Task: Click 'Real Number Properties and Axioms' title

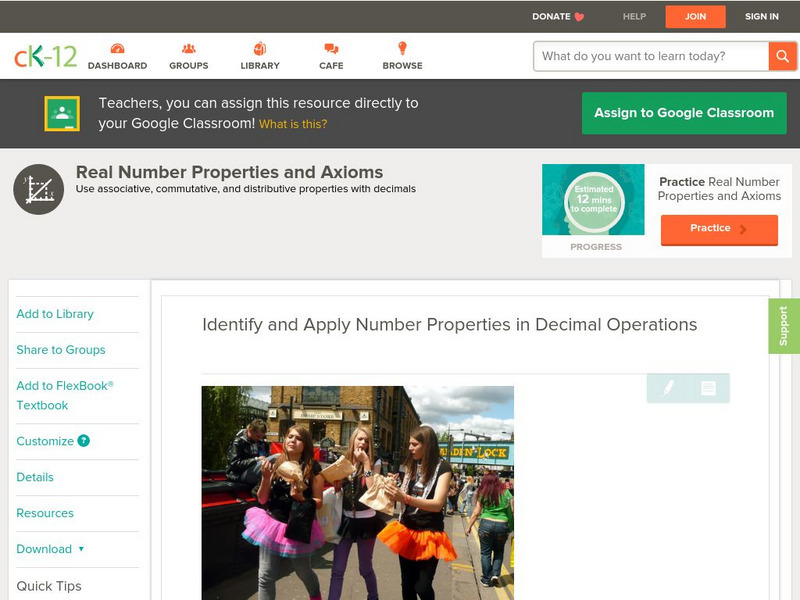Action: click(229, 172)
